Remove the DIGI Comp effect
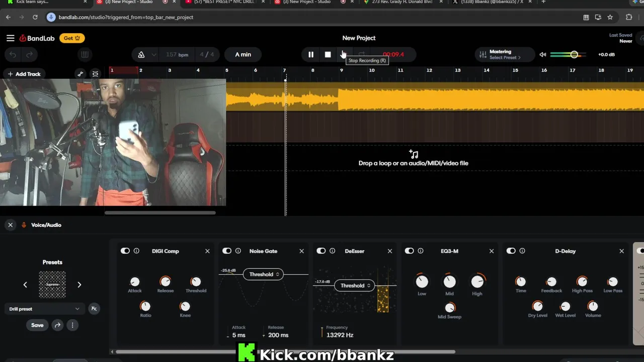Screen dimensions: 644x362 pos(207,251)
